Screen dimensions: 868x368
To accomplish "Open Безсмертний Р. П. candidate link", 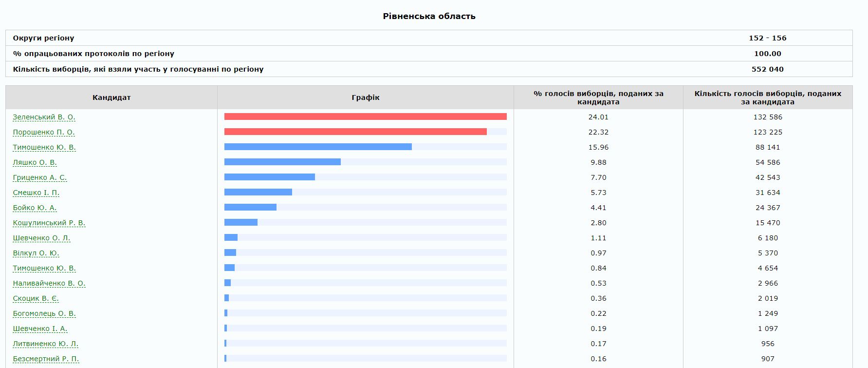I will point(46,359).
